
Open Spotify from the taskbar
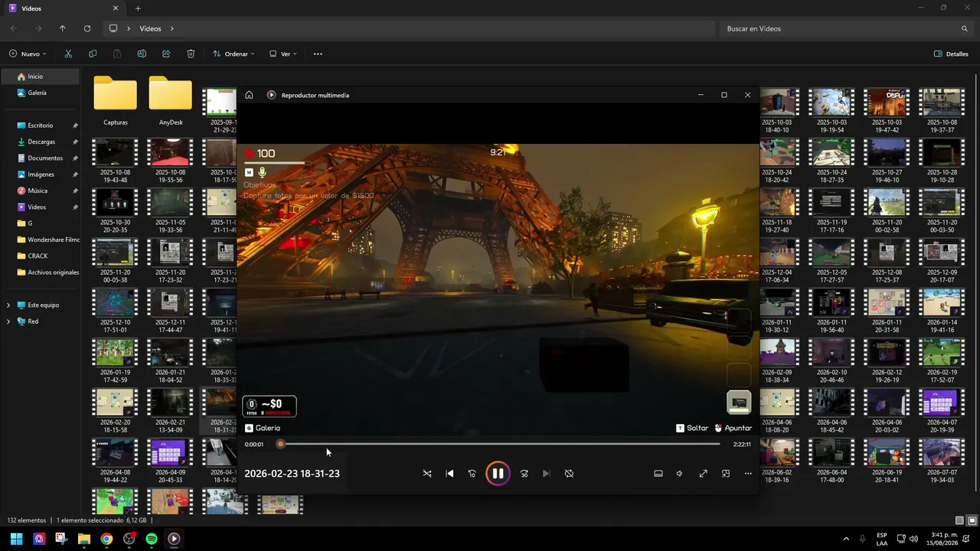(x=152, y=539)
